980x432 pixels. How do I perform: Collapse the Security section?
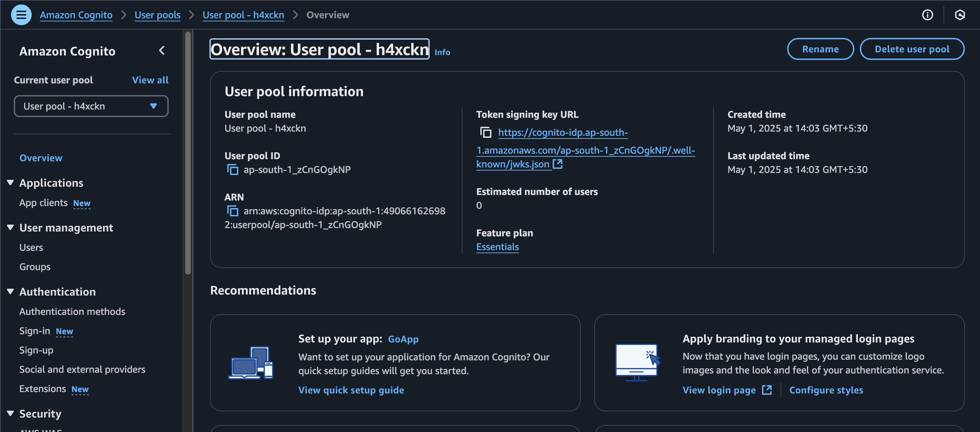[11, 413]
